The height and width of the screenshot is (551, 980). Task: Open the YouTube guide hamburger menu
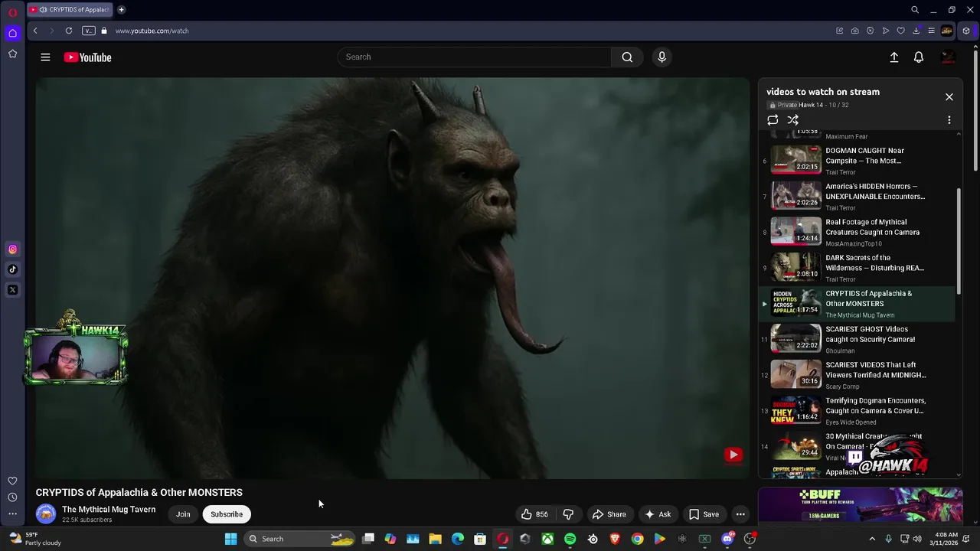pyautogui.click(x=45, y=57)
